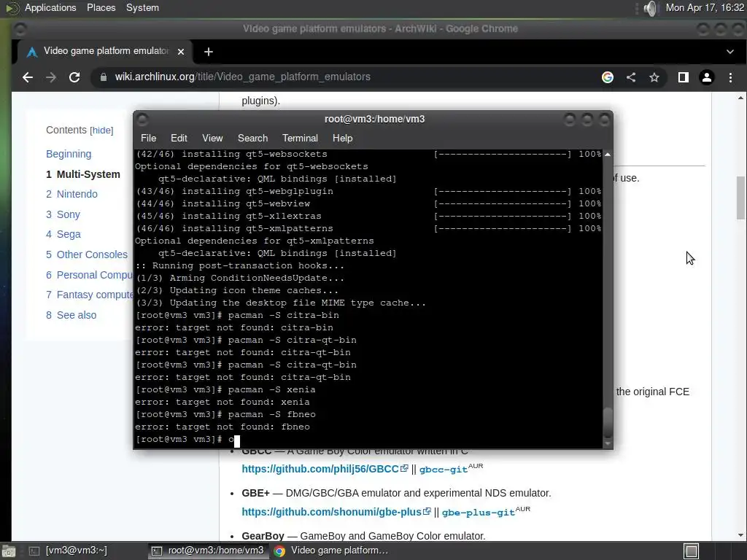Open the terminal's Help menu
This screenshot has height=560, width=747.
[x=342, y=138]
